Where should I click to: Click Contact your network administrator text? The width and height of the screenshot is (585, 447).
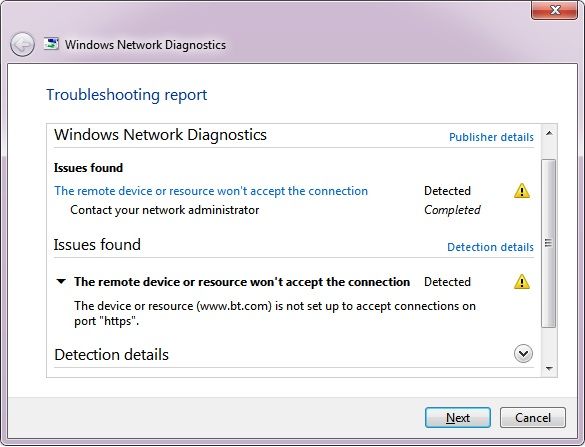[165, 210]
